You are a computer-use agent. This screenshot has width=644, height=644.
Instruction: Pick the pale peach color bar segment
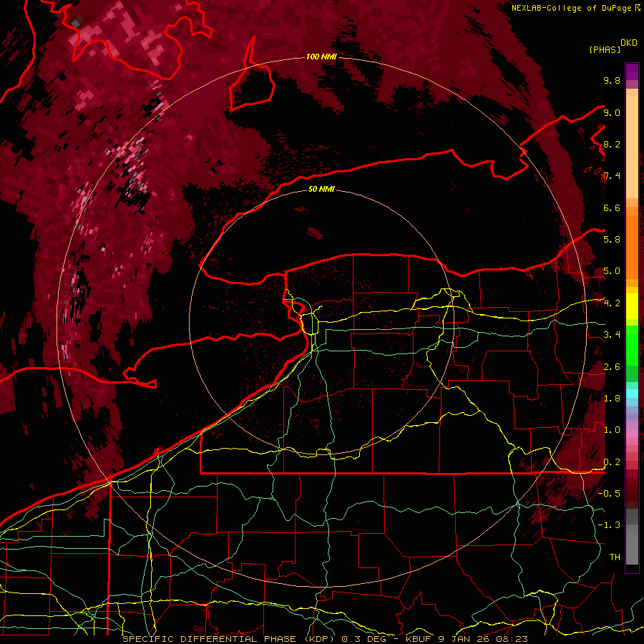(632, 147)
